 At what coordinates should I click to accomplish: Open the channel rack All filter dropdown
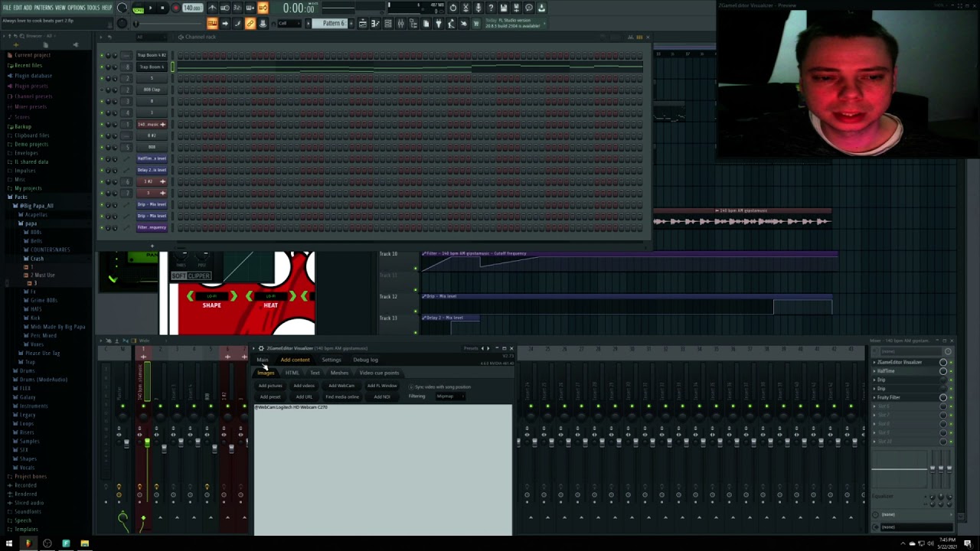coord(152,37)
